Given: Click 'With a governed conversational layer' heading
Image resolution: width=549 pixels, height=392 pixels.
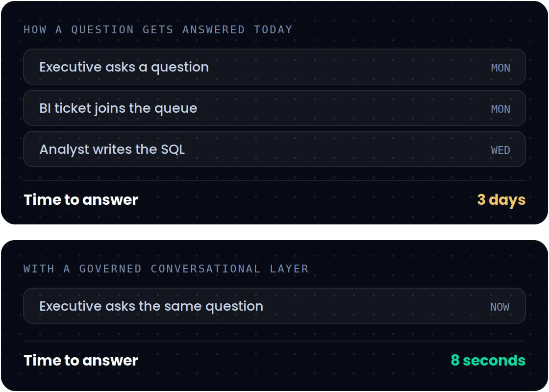Looking at the screenshot, I should point(166,269).
